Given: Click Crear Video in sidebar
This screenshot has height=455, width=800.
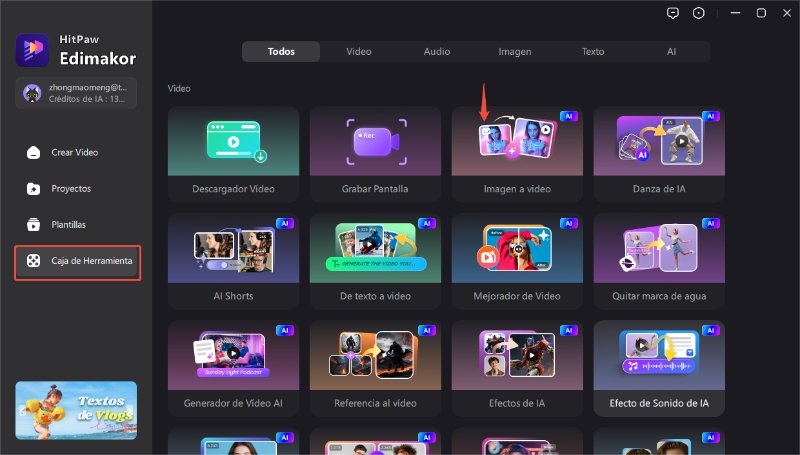Looking at the screenshot, I should tap(75, 152).
